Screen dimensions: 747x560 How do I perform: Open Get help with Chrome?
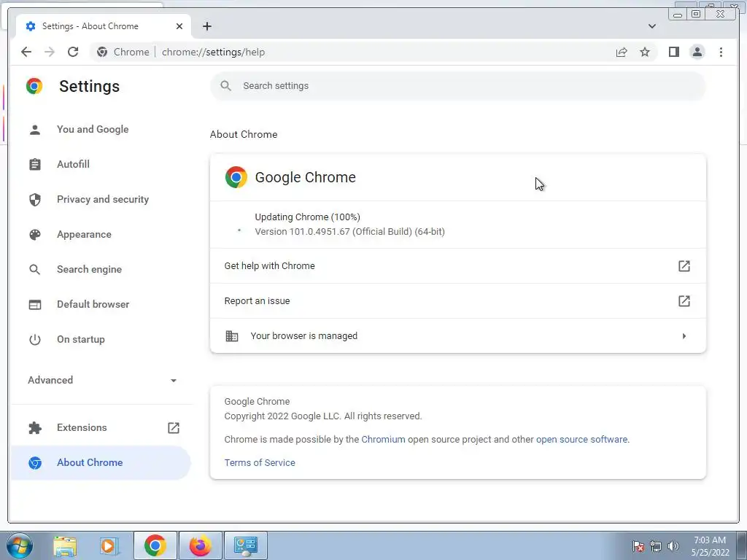[458, 265]
